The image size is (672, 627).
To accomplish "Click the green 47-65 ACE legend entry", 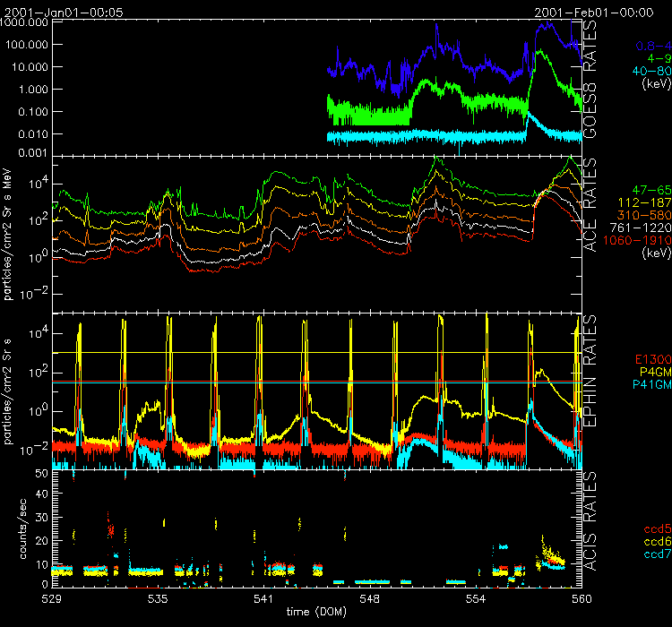I will point(648,192).
